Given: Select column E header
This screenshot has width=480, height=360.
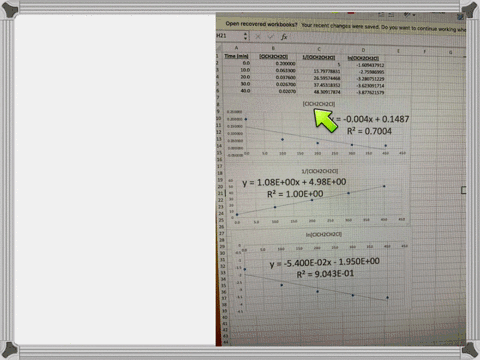Looking at the screenshot, I should point(398,51).
